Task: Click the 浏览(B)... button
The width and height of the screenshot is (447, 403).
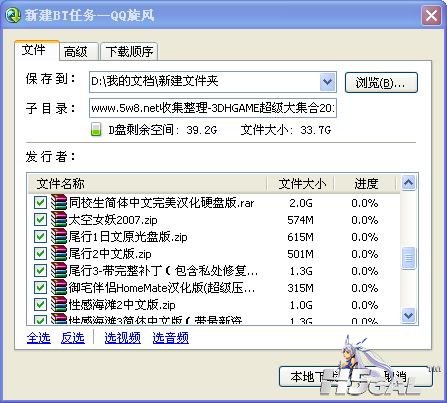Action: (381, 82)
